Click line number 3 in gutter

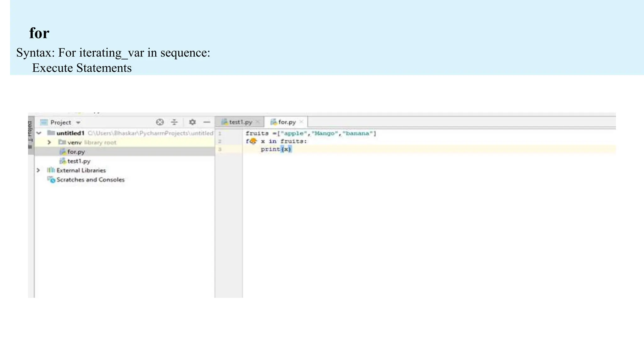(x=220, y=149)
